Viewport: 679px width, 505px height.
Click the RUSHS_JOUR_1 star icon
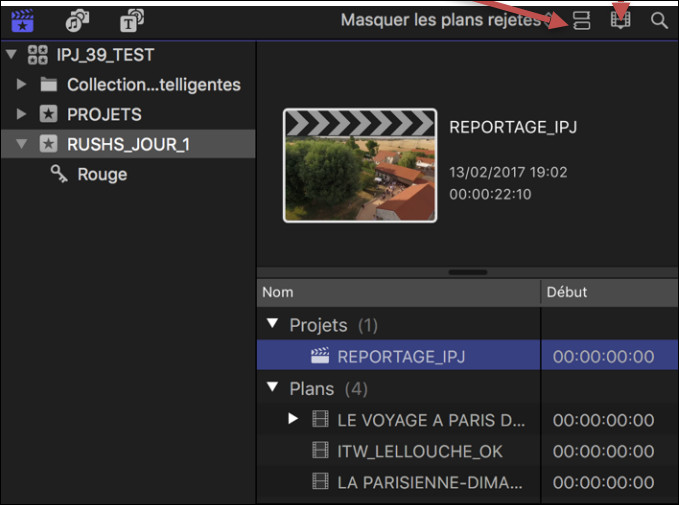click(48, 144)
